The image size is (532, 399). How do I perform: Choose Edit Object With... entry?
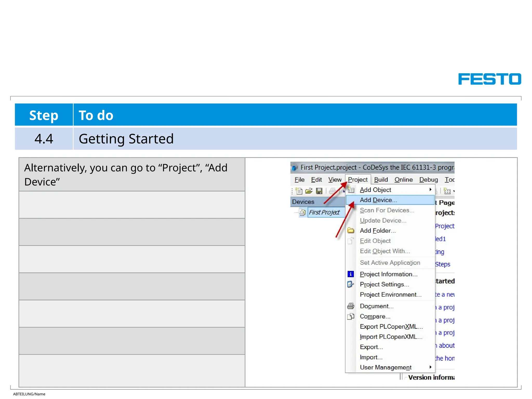coord(390,251)
